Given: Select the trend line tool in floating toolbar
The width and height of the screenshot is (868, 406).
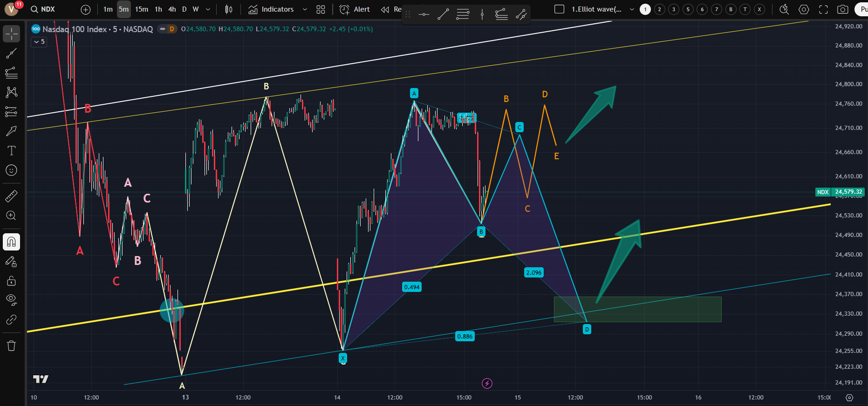Looking at the screenshot, I should 443,14.
